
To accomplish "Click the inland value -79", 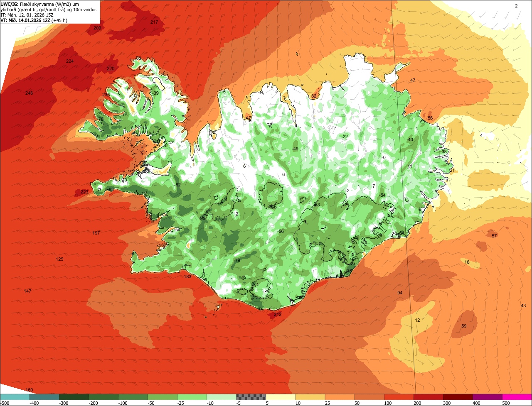I will 237,260.
